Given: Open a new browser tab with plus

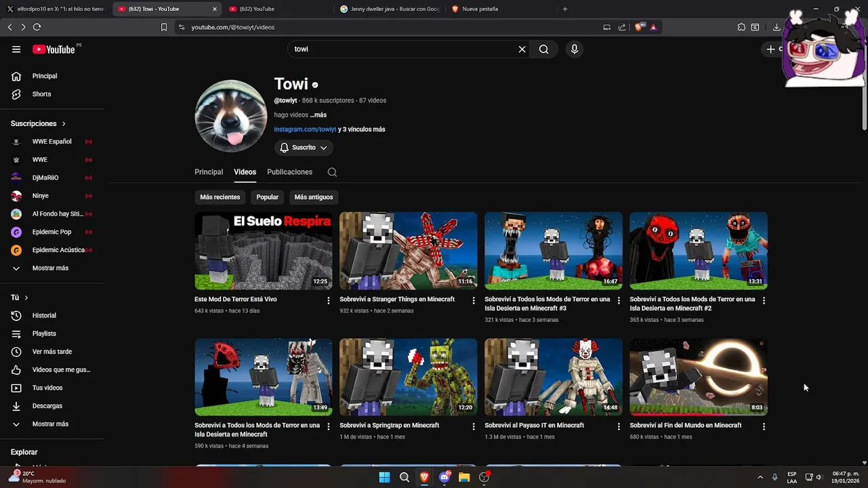Looking at the screenshot, I should click(565, 9).
